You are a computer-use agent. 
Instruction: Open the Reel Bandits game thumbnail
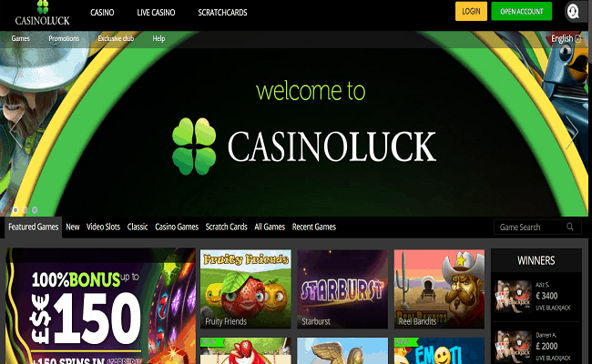[x=439, y=289]
